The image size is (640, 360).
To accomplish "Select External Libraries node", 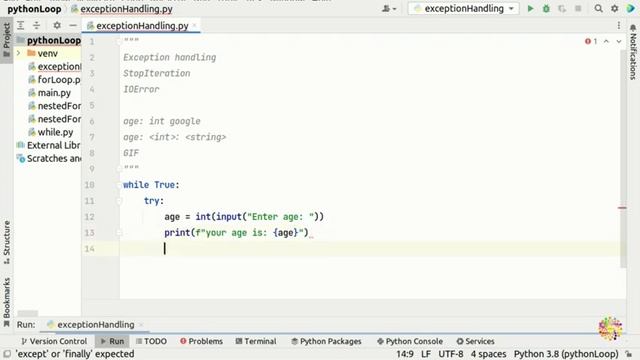I will click(49, 145).
